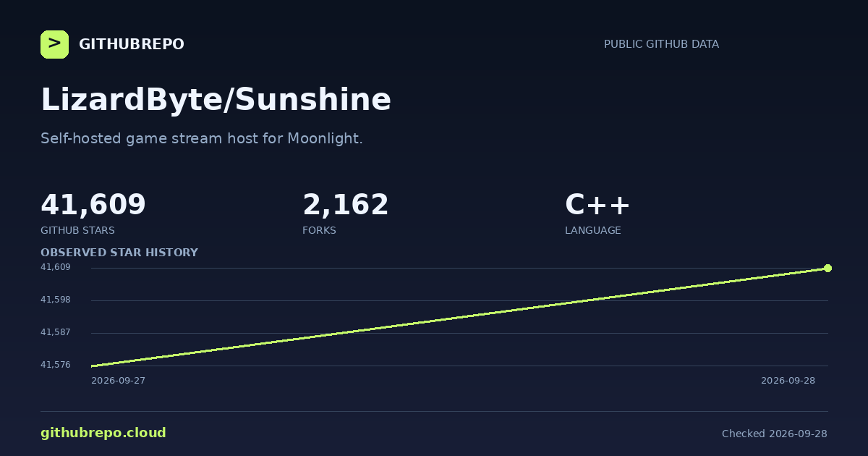The height and width of the screenshot is (456, 868).
Task: Click the PUBLIC GITHUB DATA label
Action: point(661,44)
